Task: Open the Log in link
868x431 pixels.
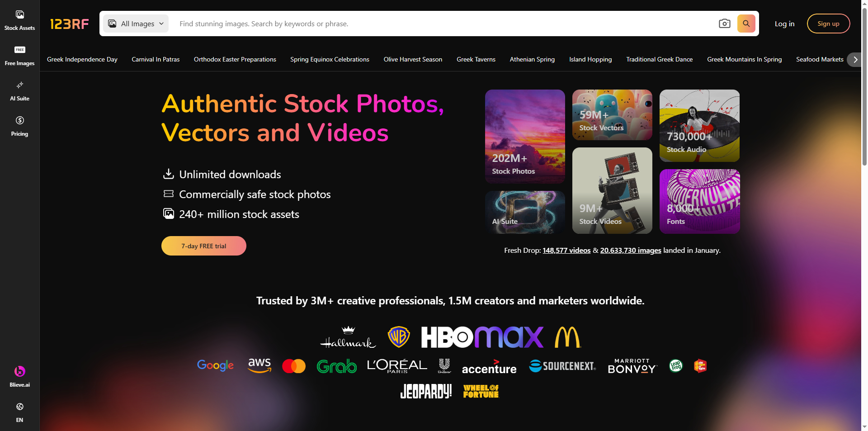Action: click(x=784, y=24)
